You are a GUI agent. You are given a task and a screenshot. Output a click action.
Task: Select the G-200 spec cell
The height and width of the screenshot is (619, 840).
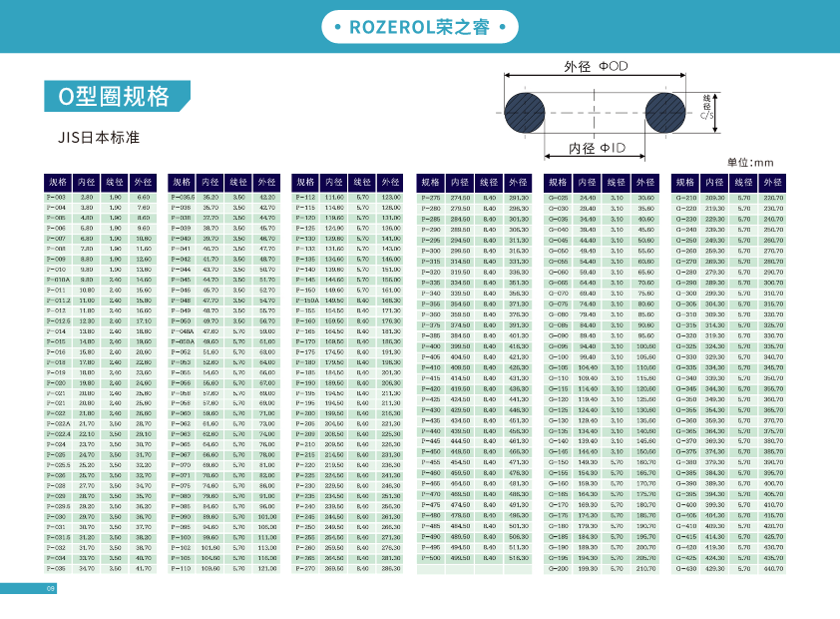pyautogui.click(x=559, y=568)
